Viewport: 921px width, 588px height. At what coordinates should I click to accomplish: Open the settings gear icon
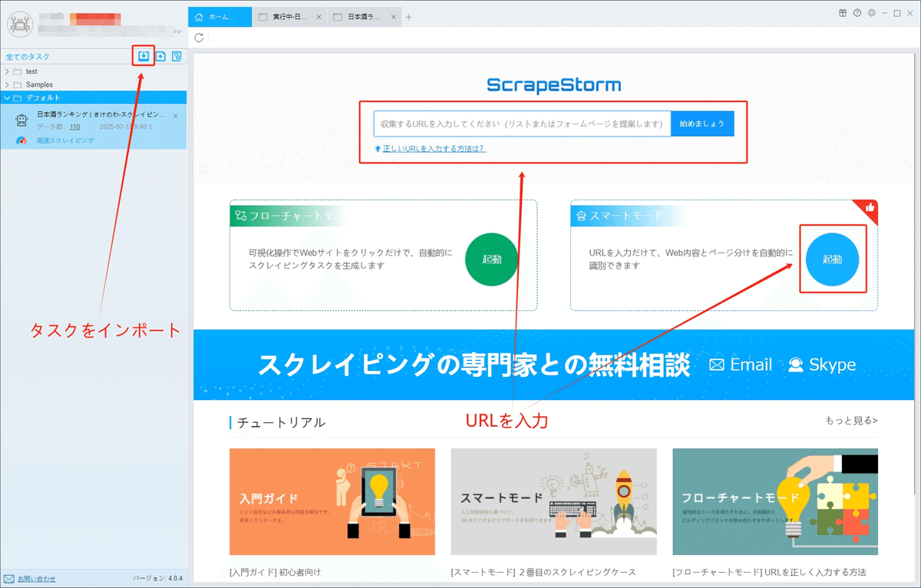click(x=871, y=13)
